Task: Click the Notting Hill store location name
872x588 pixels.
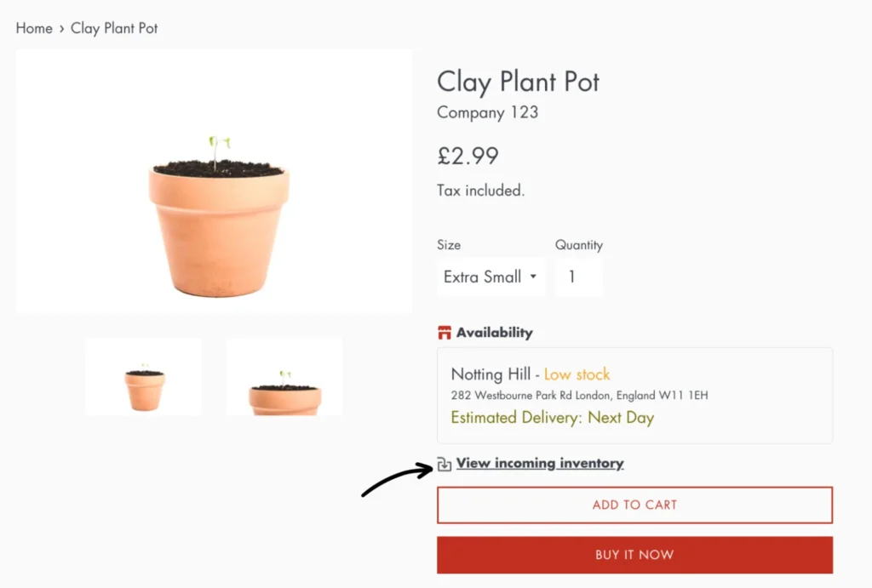Action: 490,374
